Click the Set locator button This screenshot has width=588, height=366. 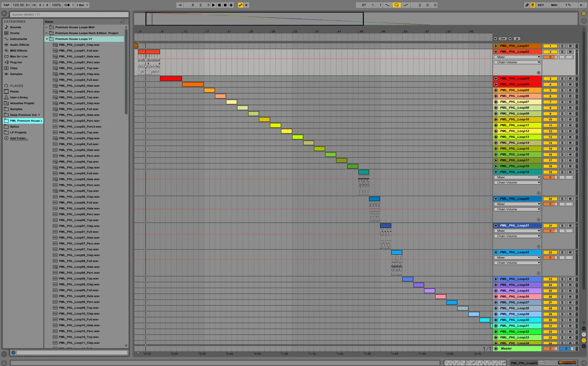click(503, 38)
